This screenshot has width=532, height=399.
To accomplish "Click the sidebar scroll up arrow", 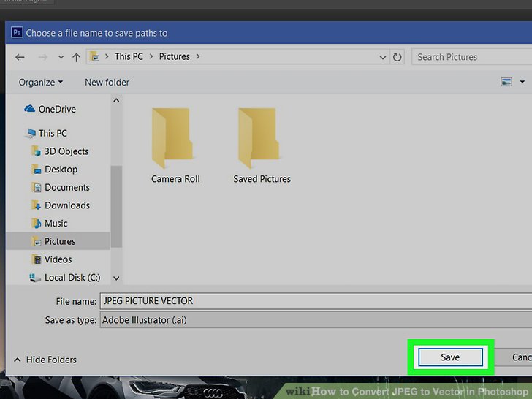I will coord(116,100).
